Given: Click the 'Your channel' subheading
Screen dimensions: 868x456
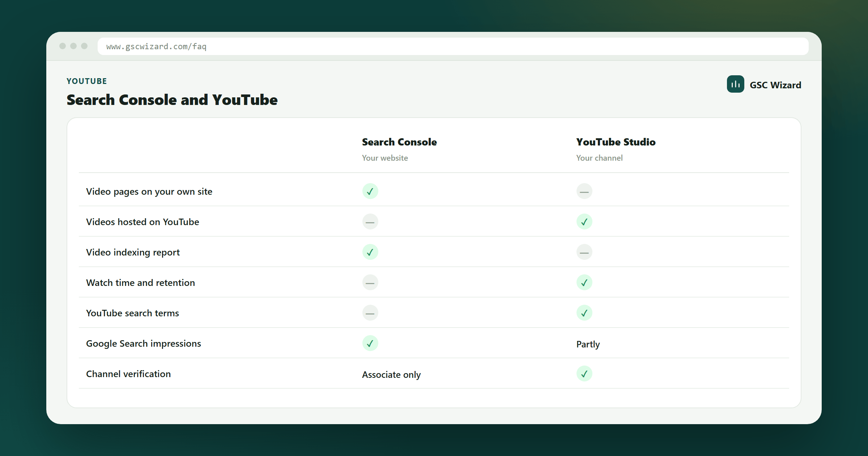Looking at the screenshot, I should click(x=599, y=158).
